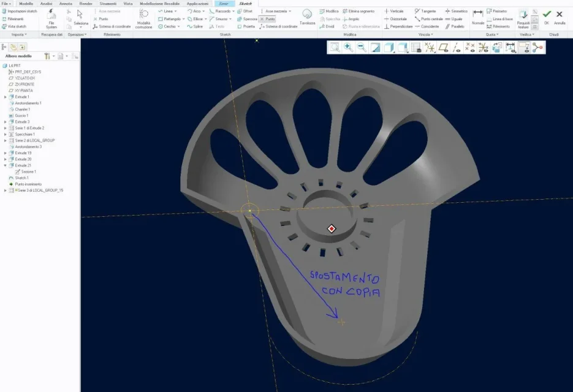Select Punto inserimento in model tree
The height and width of the screenshot is (392, 573).
25,184
